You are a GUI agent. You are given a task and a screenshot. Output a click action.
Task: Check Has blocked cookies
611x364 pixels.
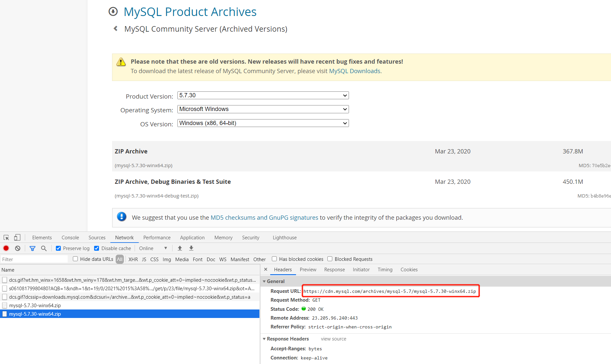point(274,259)
